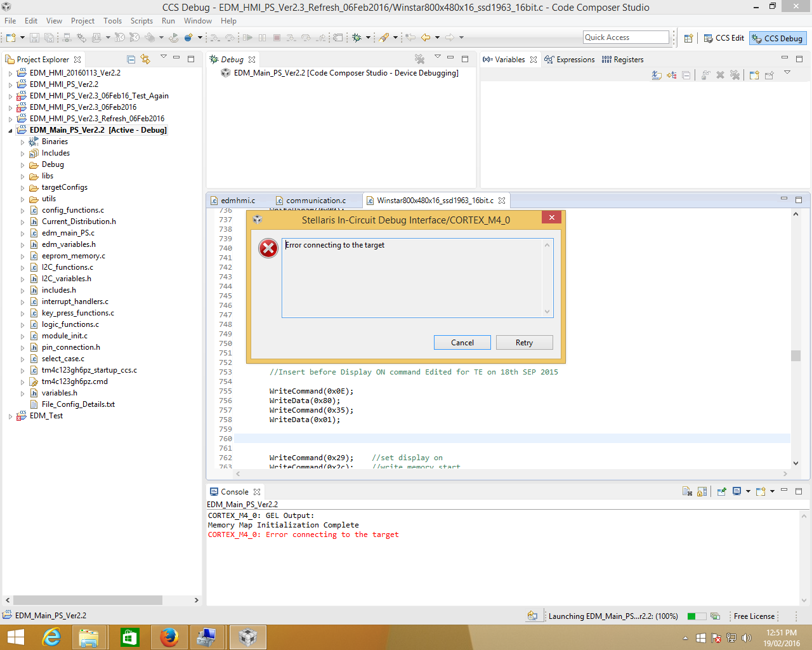This screenshot has height=650, width=812.
Task: Expand the EDM_Test project node
Action: 10,416
